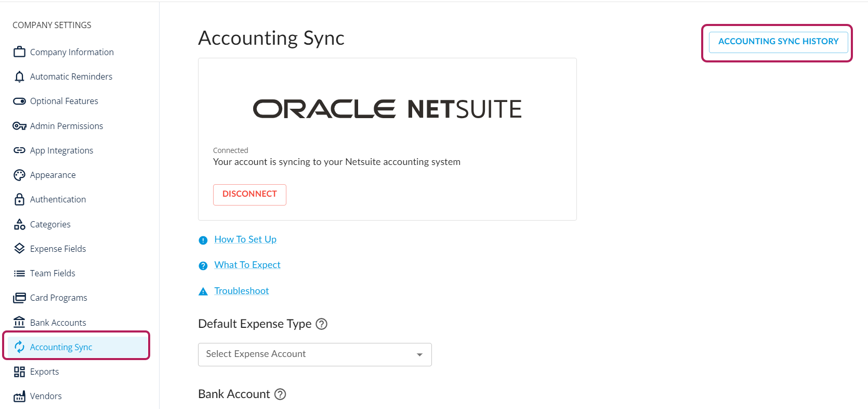Navigate to Bank Accounts
The width and height of the screenshot is (868, 409).
(58, 323)
